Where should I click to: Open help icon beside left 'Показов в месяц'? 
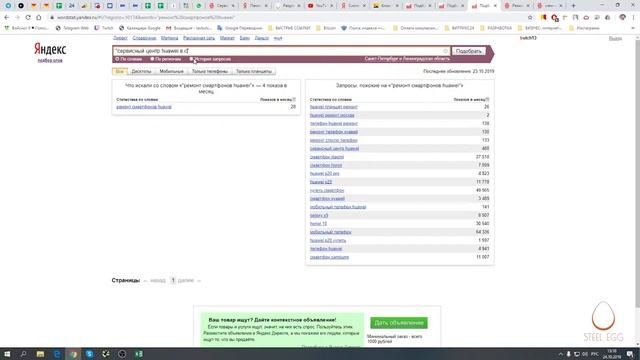point(294,99)
